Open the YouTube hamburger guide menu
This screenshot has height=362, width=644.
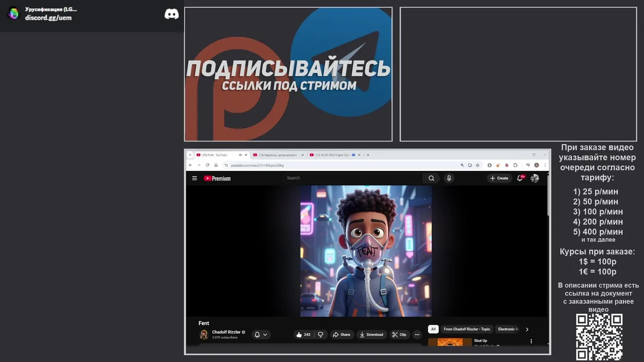[x=194, y=178]
